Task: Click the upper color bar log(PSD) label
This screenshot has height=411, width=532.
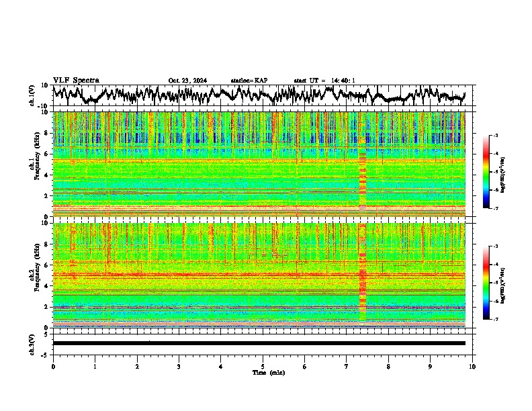Action: (x=503, y=175)
